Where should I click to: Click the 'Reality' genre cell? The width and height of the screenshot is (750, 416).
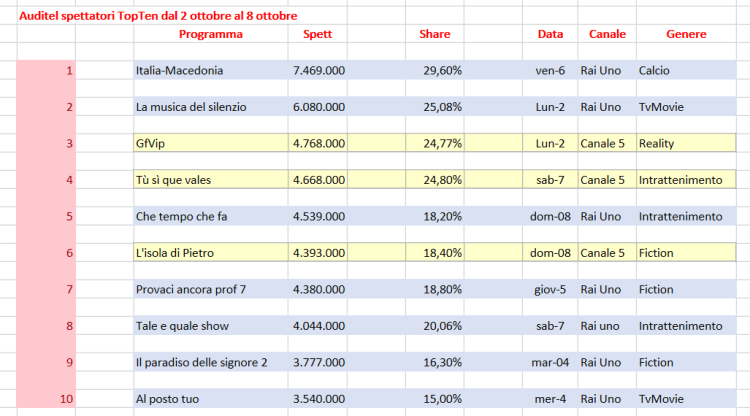656,144
